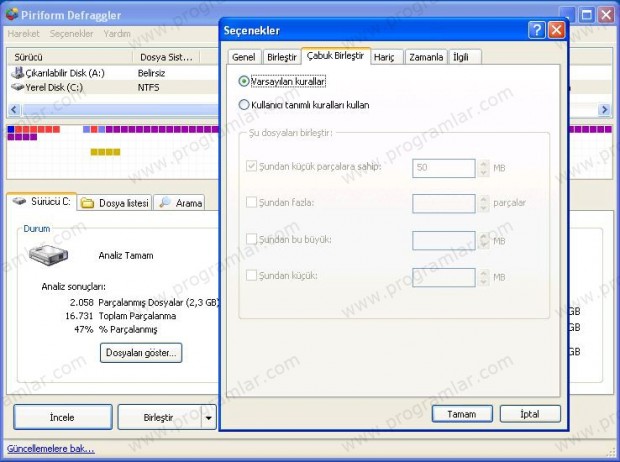Image resolution: width=620 pixels, height=462 pixels.
Task: Select the Çıkarılabilir Disk (A:) row
Action: (113, 73)
